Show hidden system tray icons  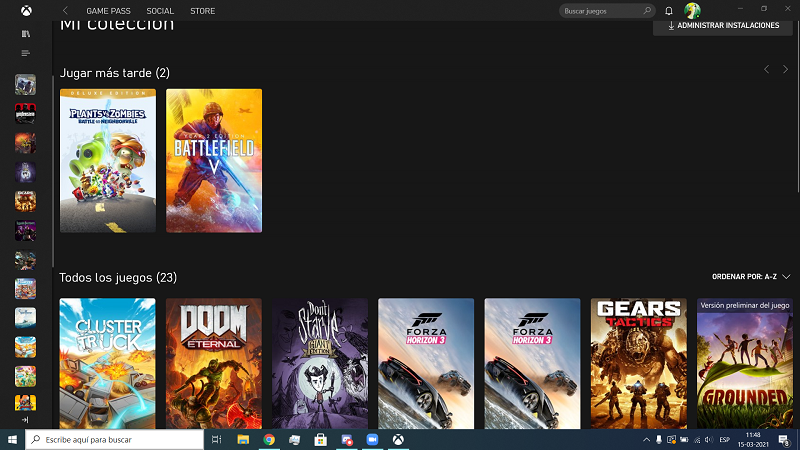point(646,440)
